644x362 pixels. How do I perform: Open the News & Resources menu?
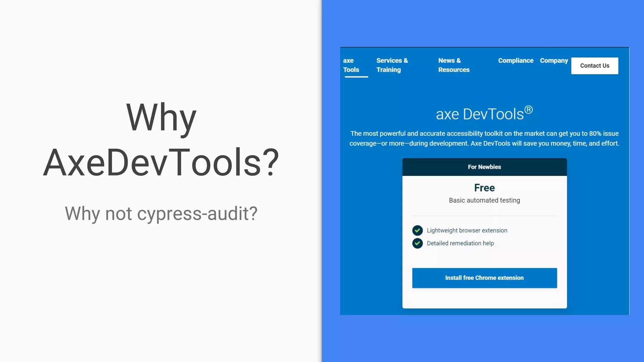pyautogui.click(x=454, y=65)
